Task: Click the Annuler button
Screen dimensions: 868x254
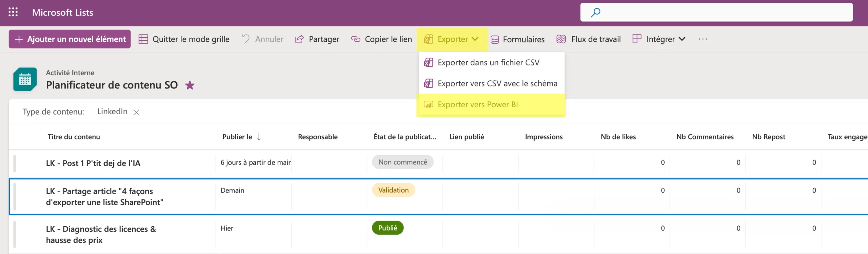Action: [x=263, y=39]
